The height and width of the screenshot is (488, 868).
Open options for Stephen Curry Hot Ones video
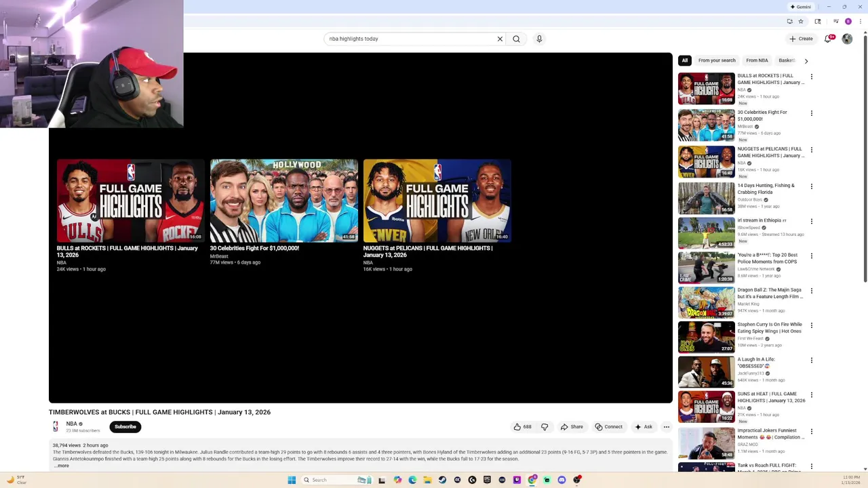click(x=811, y=325)
